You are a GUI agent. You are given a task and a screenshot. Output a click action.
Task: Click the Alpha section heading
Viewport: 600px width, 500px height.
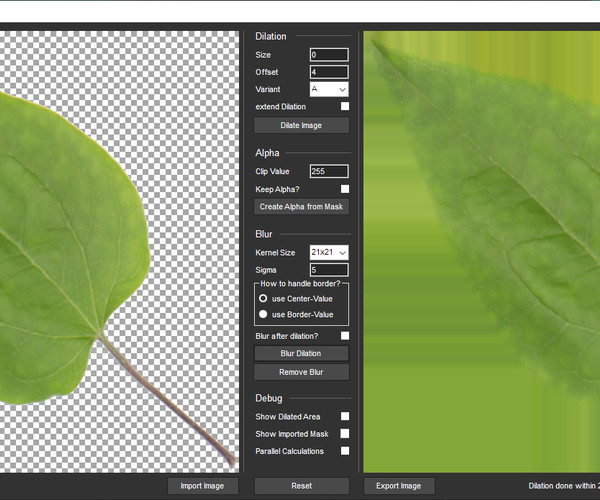coord(267,153)
